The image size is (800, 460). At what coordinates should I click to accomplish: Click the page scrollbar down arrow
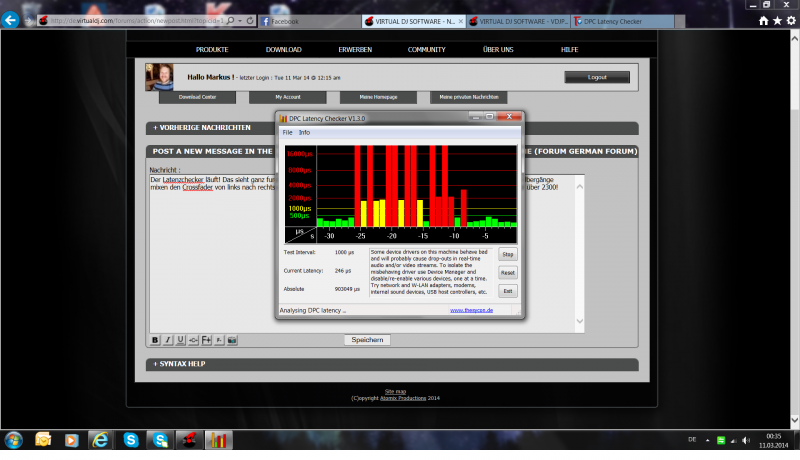(x=795, y=420)
